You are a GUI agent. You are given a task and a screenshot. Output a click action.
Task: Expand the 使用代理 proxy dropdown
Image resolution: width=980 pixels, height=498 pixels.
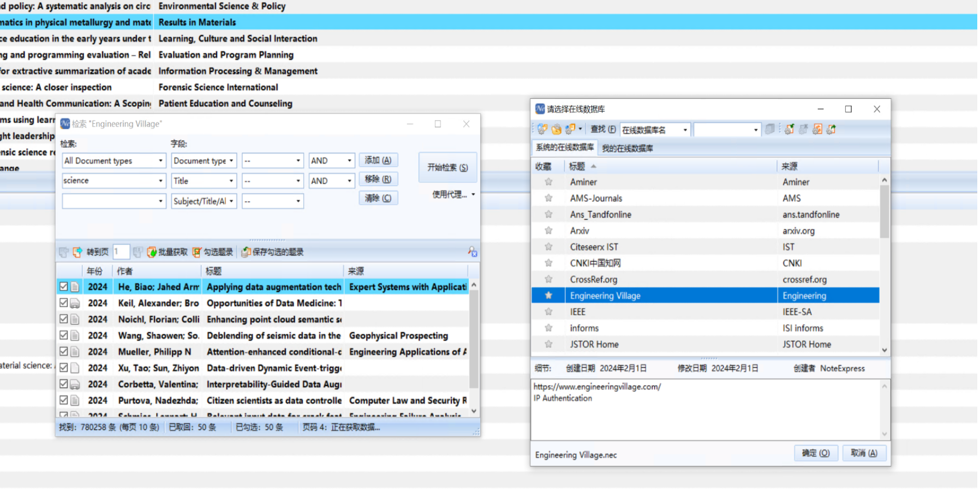[x=473, y=194]
